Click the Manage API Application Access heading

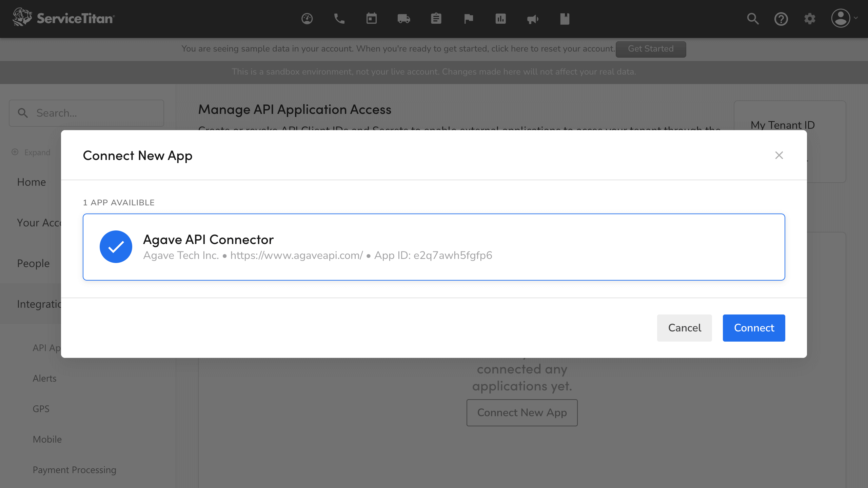(295, 109)
